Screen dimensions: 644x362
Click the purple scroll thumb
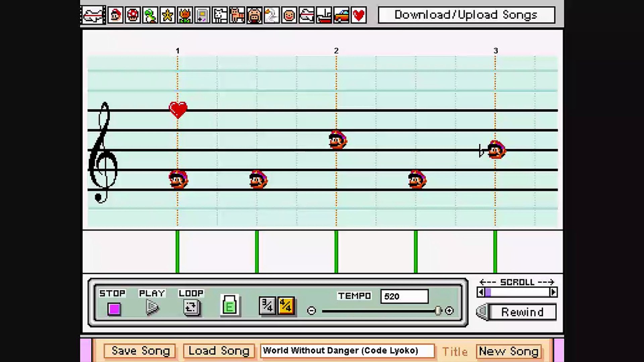click(x=488, y=292)
